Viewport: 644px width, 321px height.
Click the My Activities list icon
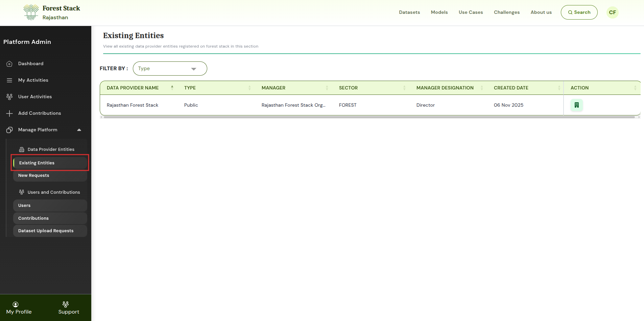pyautogui.click(x=9, y=80)
